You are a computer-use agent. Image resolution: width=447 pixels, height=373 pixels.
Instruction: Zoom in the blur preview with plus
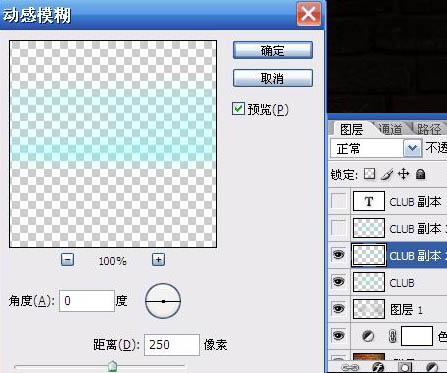click(158, 260)
